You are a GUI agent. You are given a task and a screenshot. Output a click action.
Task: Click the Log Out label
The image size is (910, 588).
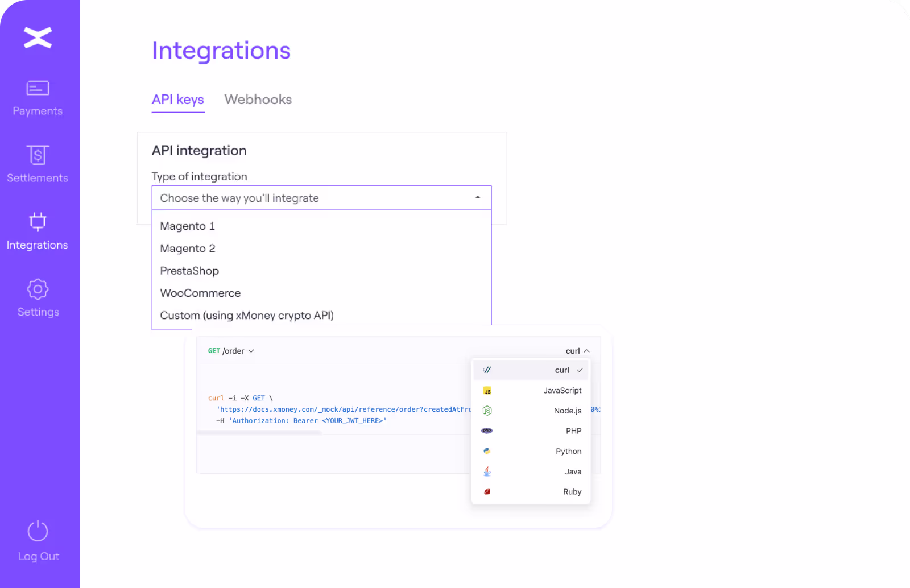(x=39, y=557)
